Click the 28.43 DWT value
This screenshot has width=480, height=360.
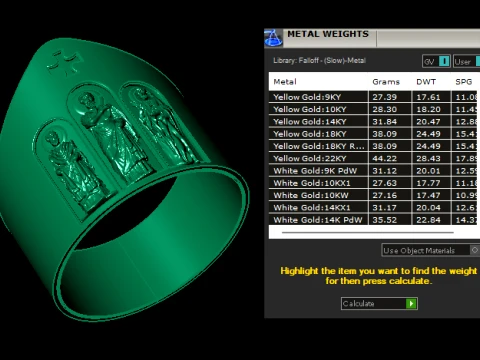(x=428, y=158)
